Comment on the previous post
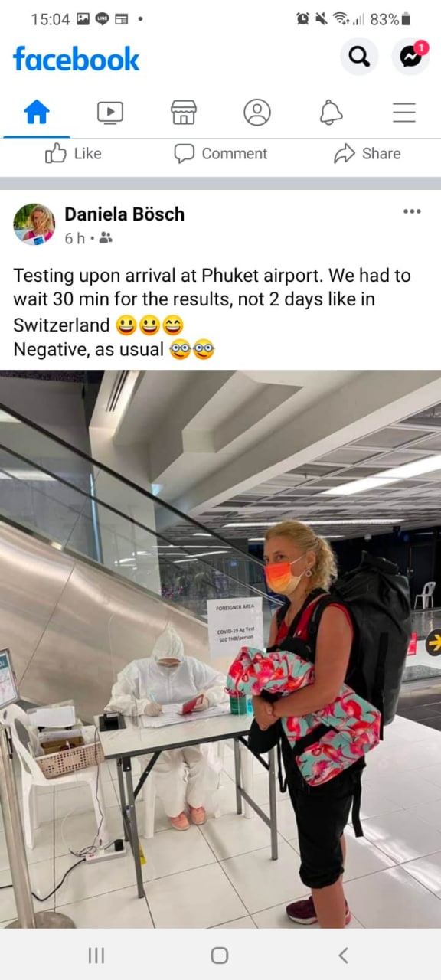Image resolution: width=441 pixels, height=980 pixels. (x=220, y=154)
